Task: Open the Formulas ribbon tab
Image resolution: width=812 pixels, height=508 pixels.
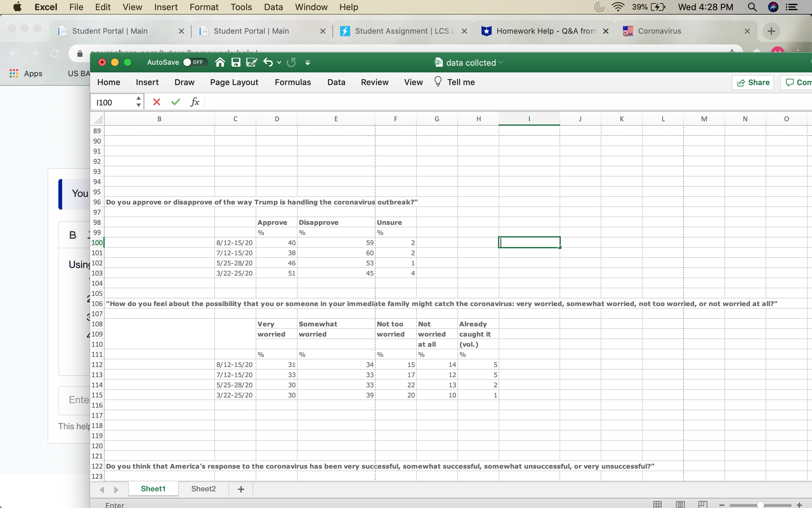Action: (292, 82)
